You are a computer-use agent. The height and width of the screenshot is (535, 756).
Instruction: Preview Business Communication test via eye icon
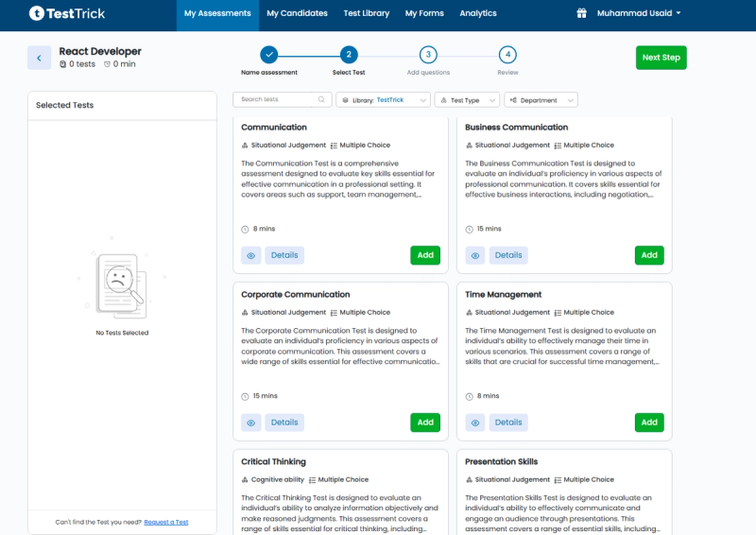(475, 255)
